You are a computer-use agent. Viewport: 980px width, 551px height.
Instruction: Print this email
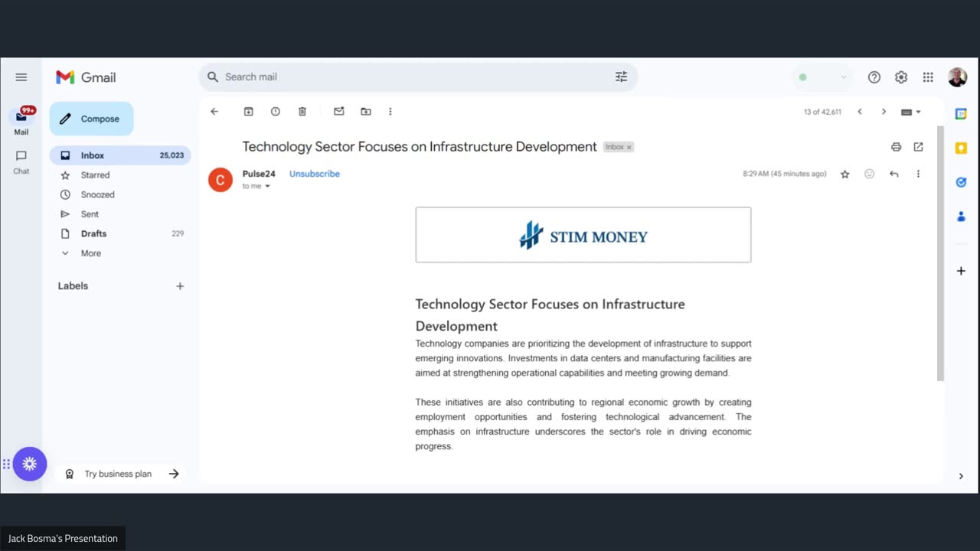coord(896,147)
